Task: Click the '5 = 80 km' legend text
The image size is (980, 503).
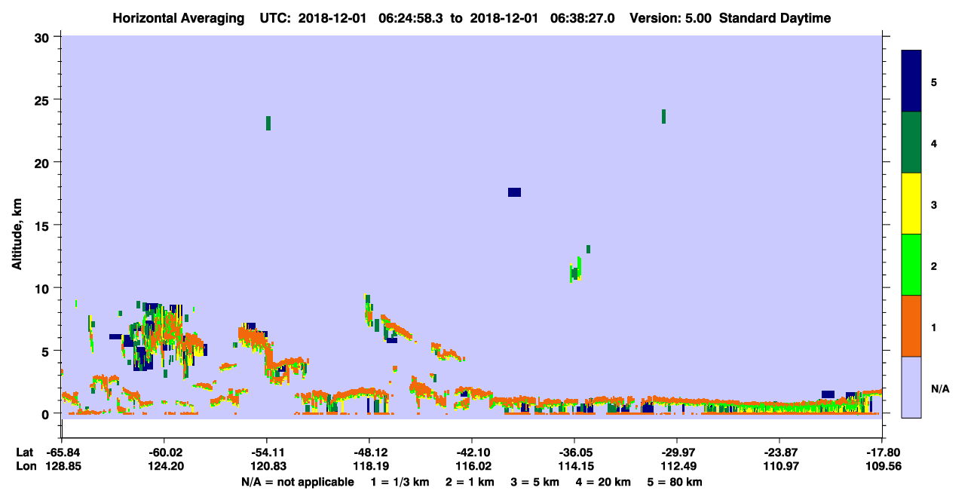Action: (675, 482)
